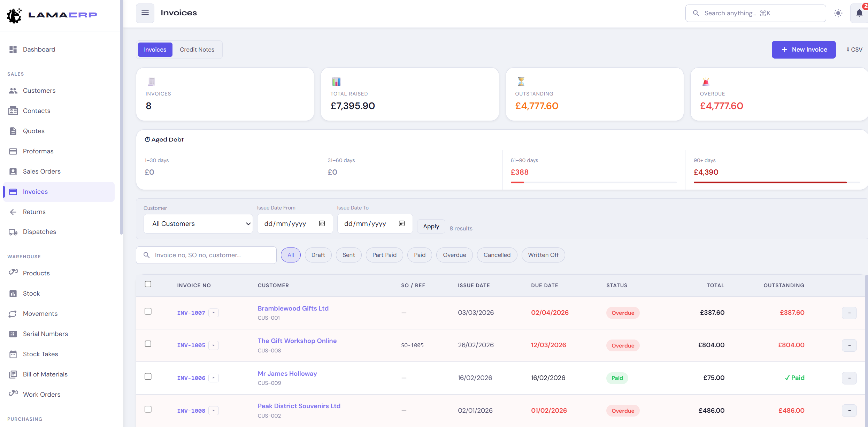Select the INV-1008 row checkbox

tap(148, 409)
